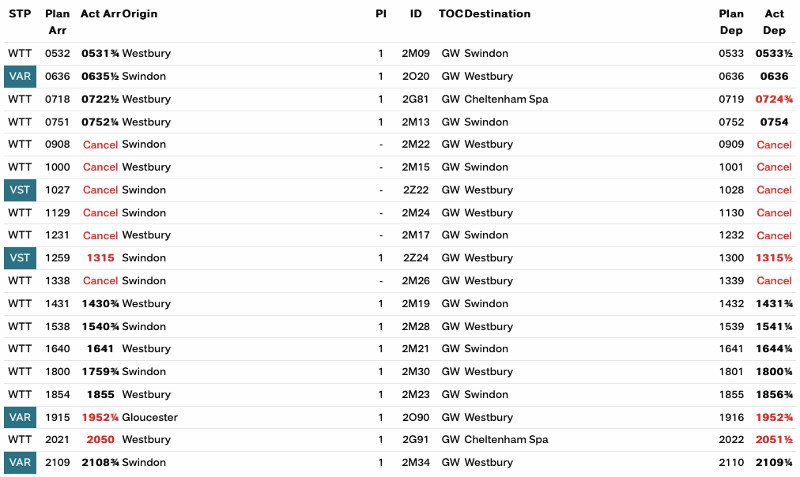This screenshot has height=477, width=800.
Task: Select the VST badge for 1027 service
Action: pyautogui.click(x=20, y=190)
